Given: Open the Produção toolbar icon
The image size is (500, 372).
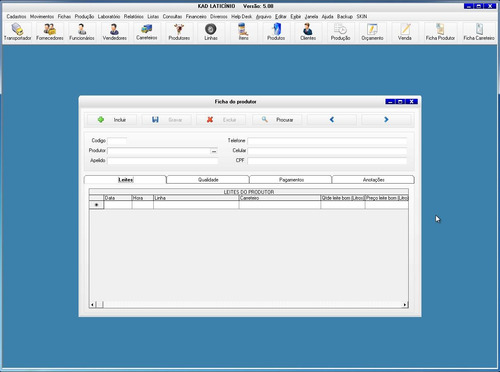Looking at the screenshot, I should point(340,32).
